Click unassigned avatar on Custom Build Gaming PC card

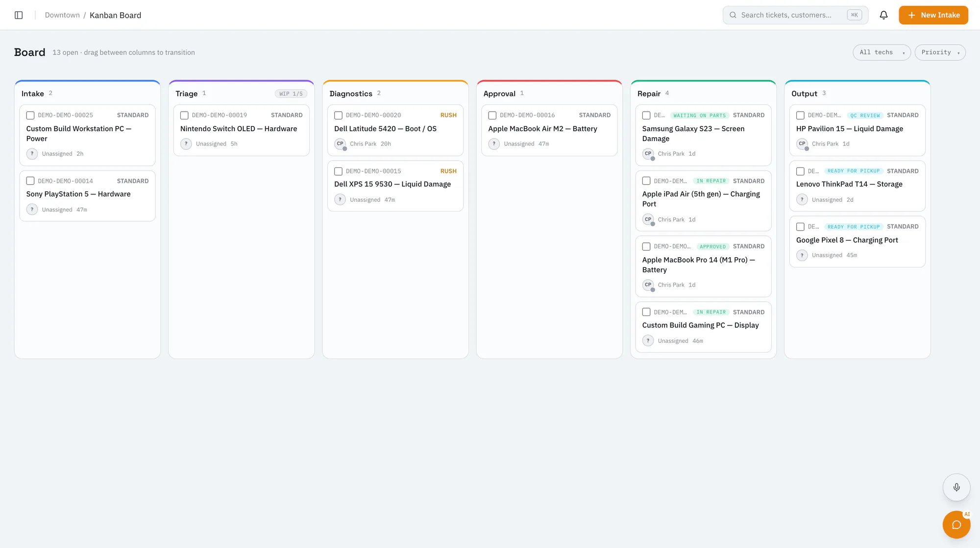[x=648, y=341]
